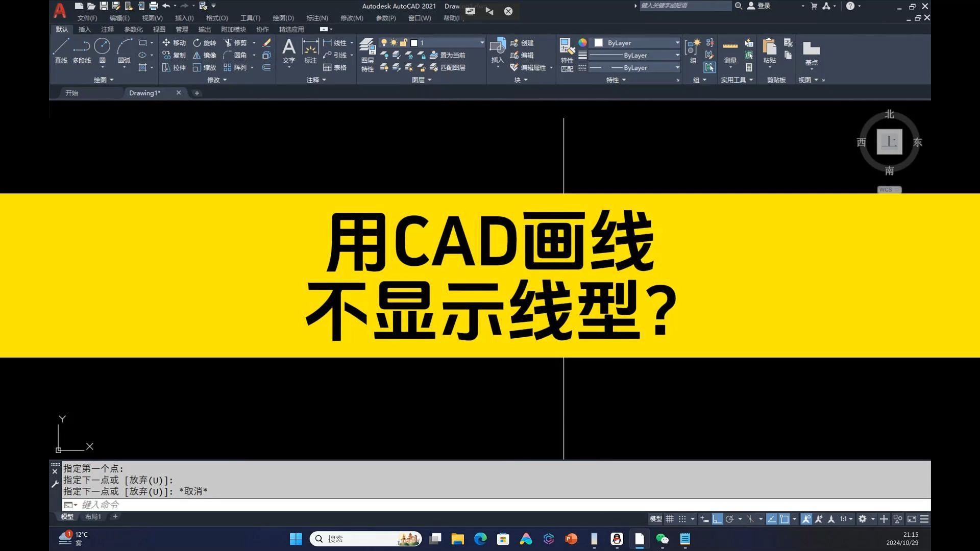Click the Copy (复制) tool
The image size is (980, 551).
(x=174, y=55)
